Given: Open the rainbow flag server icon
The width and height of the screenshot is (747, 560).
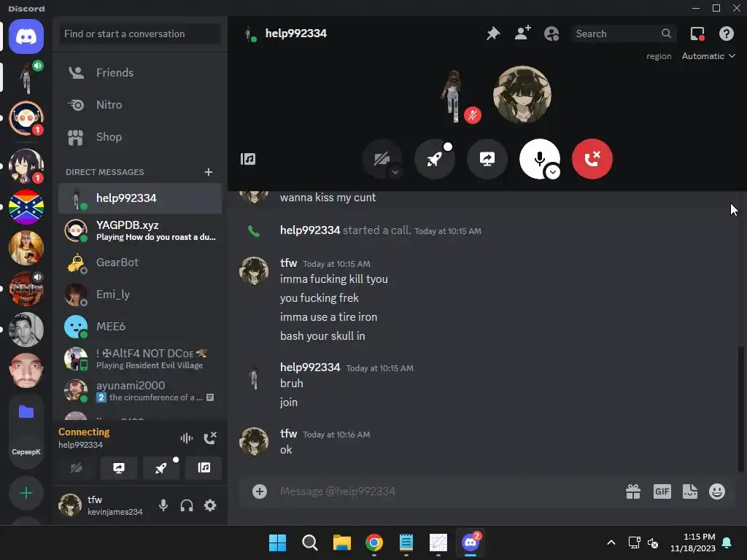Looking at the screenshot, I should tap(26, 207).
